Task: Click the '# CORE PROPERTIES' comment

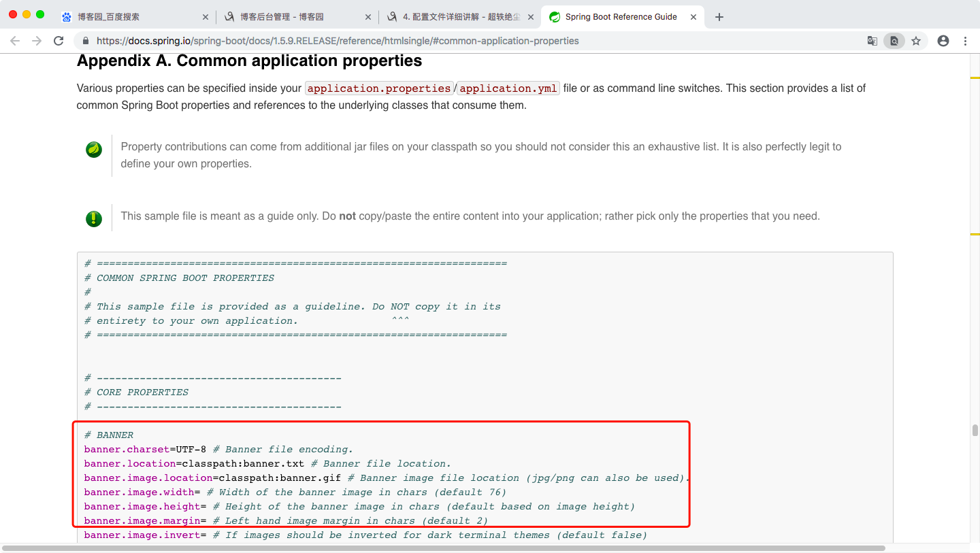Action: tap(136, 392)
